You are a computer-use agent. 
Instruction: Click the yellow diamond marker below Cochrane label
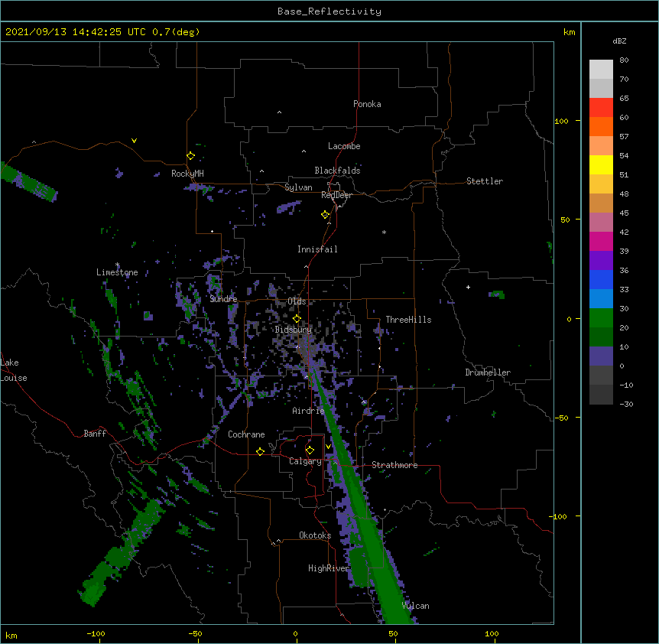[x=260, y=451]
